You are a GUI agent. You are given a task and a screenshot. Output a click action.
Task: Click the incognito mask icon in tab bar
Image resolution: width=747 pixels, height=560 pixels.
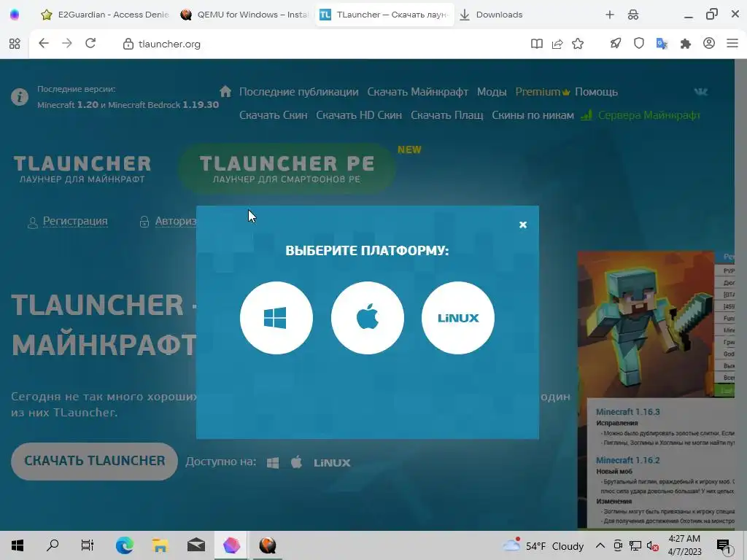(x=633, y=15)
